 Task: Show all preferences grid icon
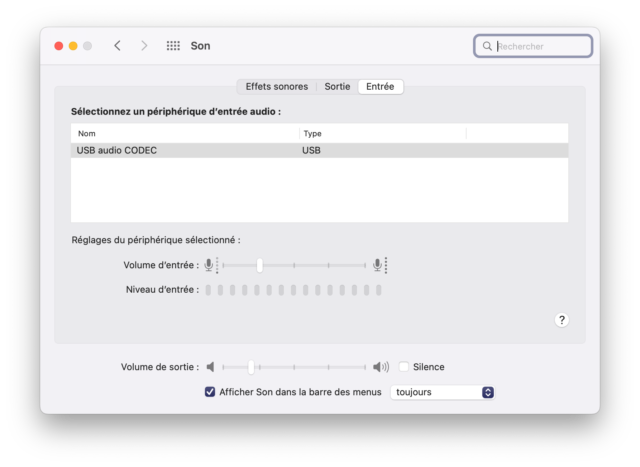[173, 46]
